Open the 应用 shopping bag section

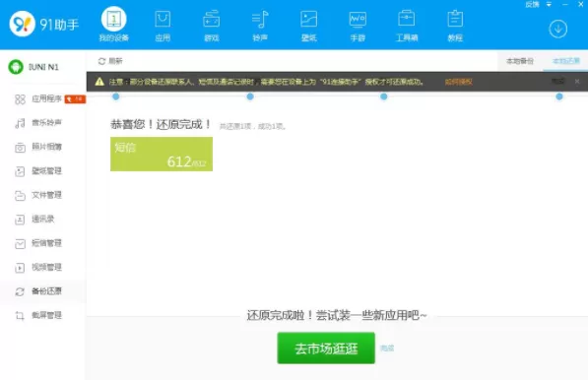(163, 26)
